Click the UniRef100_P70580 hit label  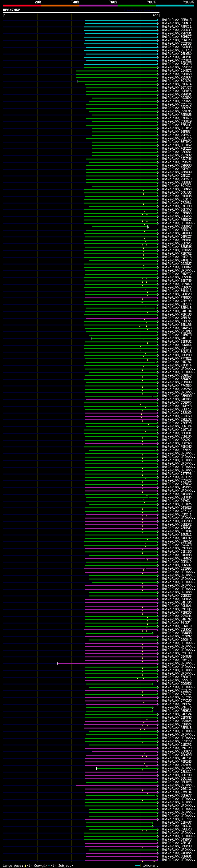(177, 386)
